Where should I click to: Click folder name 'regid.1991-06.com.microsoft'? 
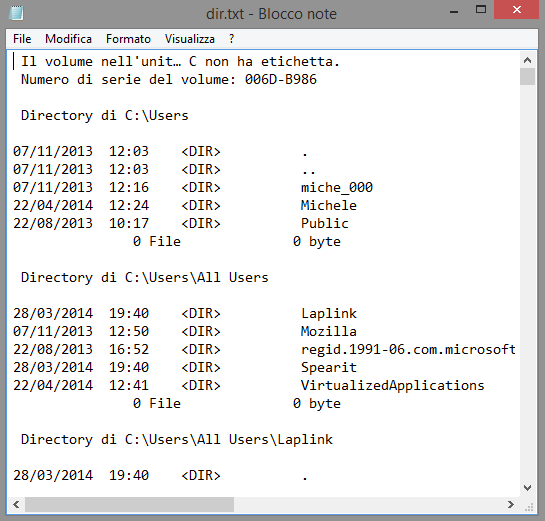point(408,350)
